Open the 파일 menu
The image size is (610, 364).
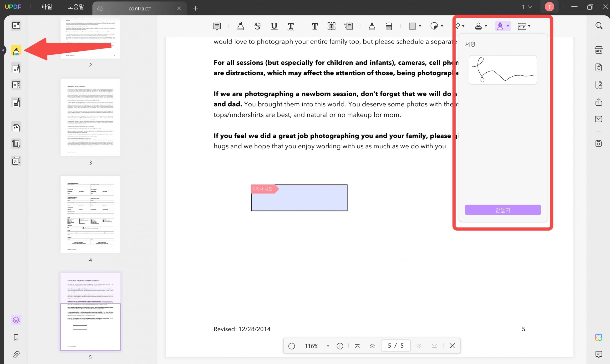point(47,7)
